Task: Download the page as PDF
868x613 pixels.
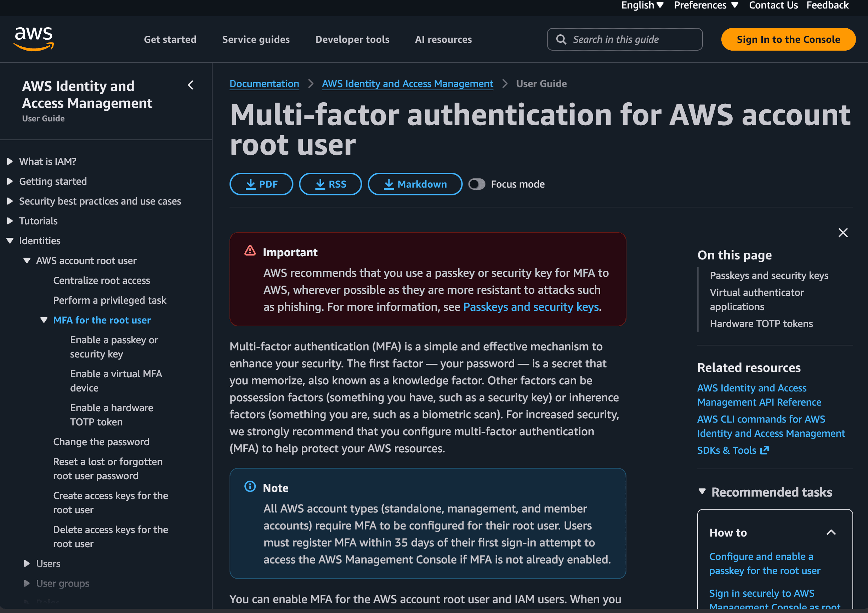Action: pyautogui.click(x=261, y=184)
